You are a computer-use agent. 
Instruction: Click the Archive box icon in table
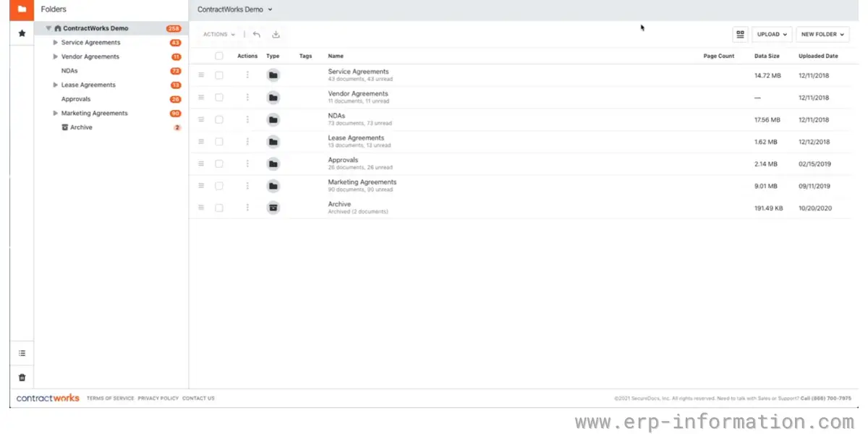pos(273,208)
